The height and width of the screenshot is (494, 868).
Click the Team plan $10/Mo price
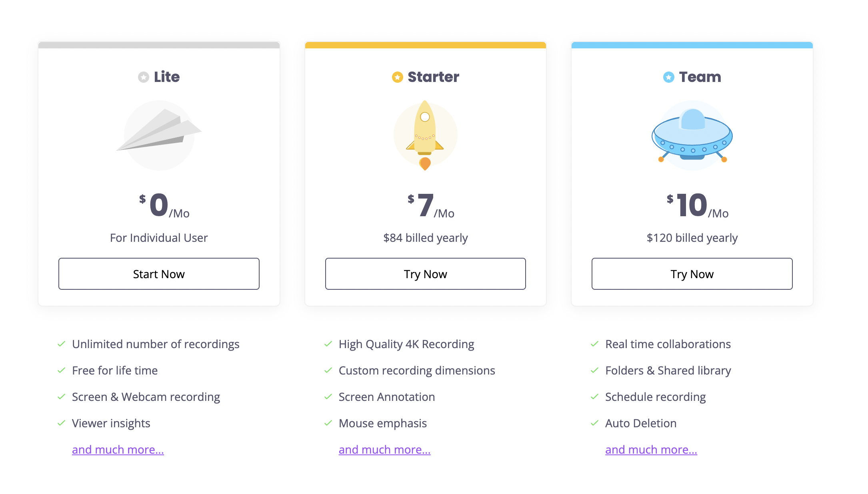click(x=697, y=206)
